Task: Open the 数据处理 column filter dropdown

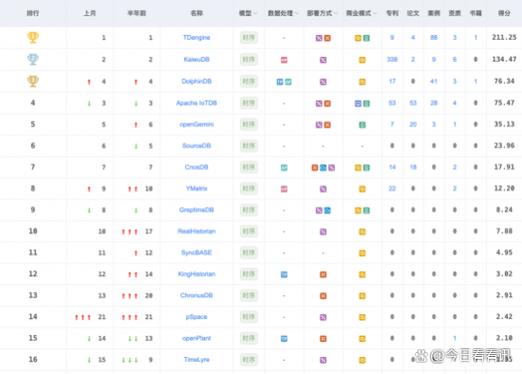Action: pos(297,13)
